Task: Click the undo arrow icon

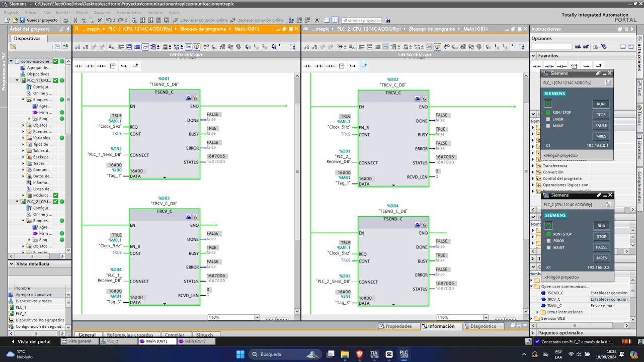Action: [108, 20]
